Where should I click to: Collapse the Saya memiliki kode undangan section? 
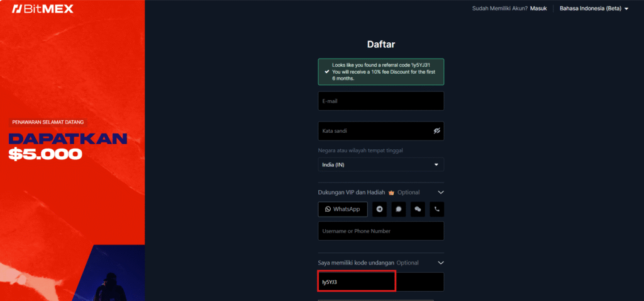coord(441,263)
